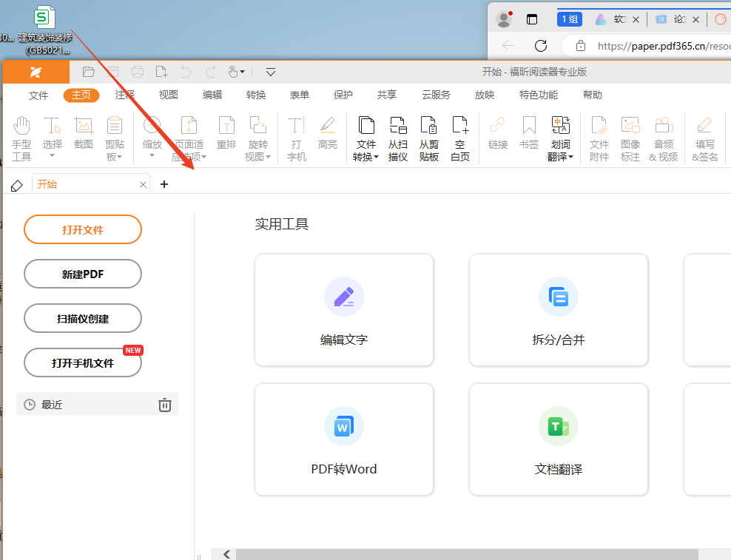Open the 文档翻译 tool card

559,439
